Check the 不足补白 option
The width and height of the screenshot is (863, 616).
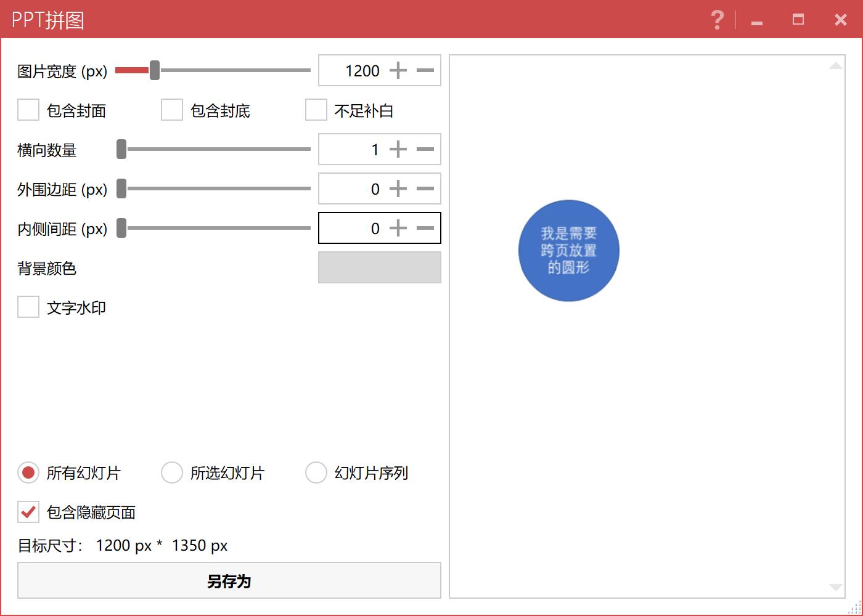pyautogui.click(x=316, y=110)
